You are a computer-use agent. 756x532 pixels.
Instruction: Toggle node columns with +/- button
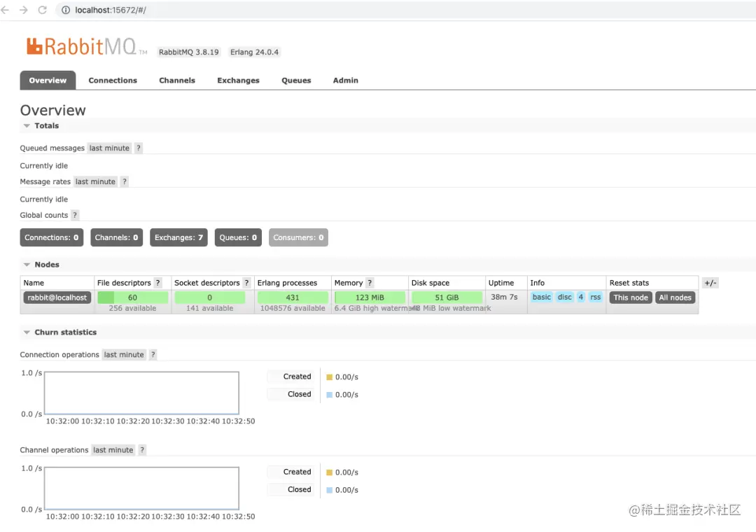click(710, 283)
